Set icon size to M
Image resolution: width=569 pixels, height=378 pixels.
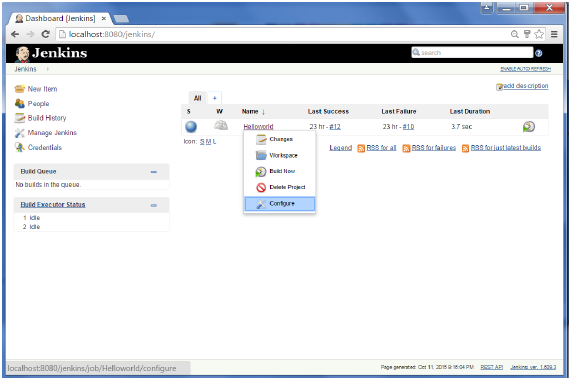[x=208, y=141]
